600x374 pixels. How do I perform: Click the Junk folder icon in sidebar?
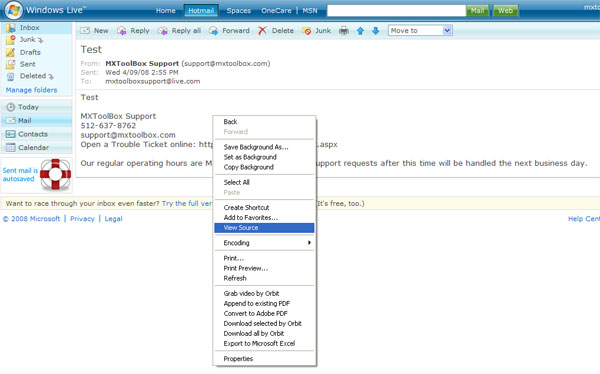pos(11,40)
